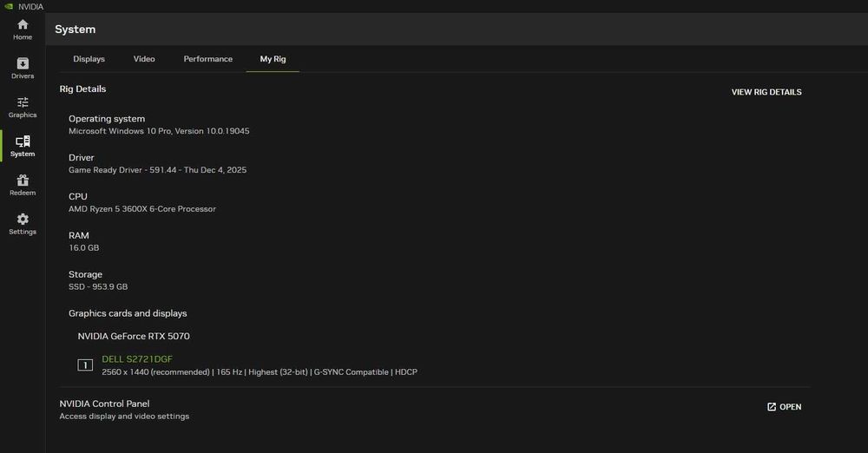Image resolution: width=868 pixels, height=453 pixels.
Task: Select the Operating system label
Action: click(107, 119)
